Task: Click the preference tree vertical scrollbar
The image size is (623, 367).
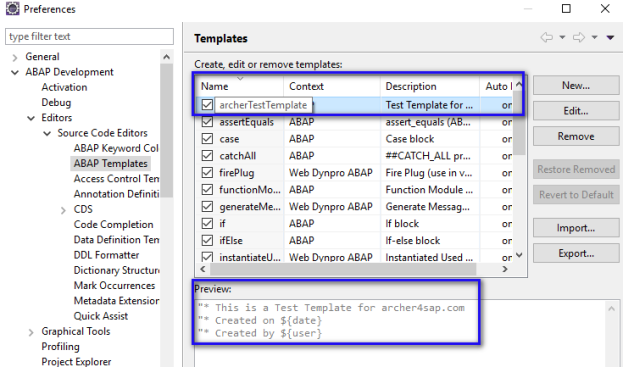Action: pos(166,130)
